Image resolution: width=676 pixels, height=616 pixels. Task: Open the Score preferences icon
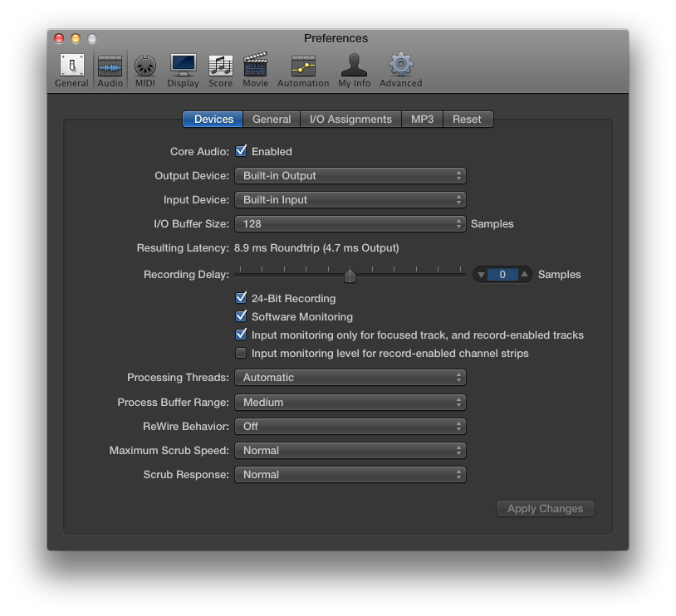point(220,71)
